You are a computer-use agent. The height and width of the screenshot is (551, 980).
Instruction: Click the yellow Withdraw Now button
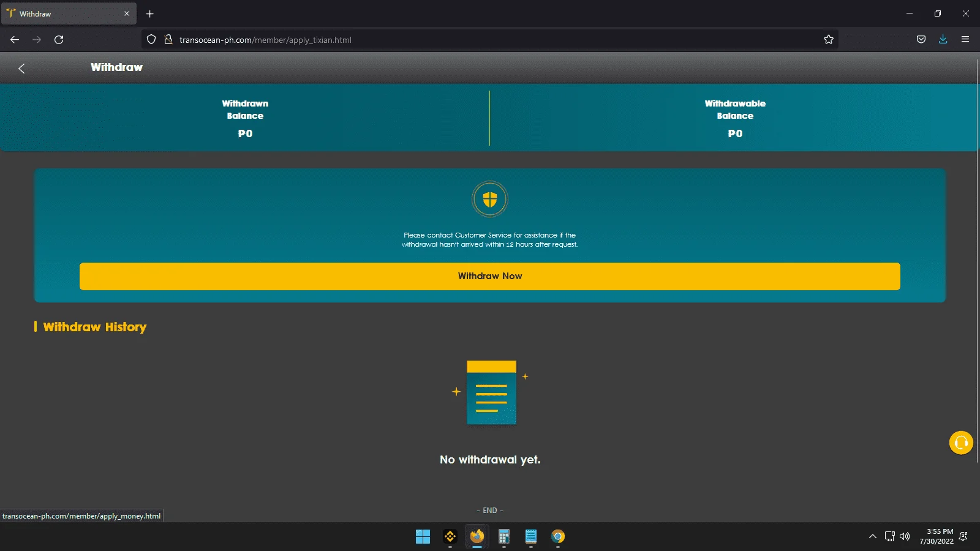pyautogui.click(x=490, y=276)
